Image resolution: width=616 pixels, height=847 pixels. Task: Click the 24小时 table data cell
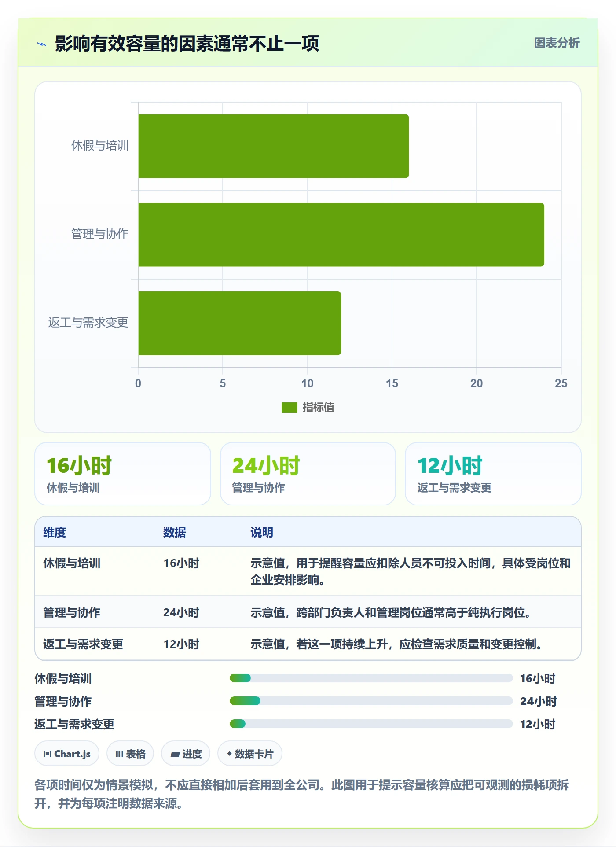[181, 612]
